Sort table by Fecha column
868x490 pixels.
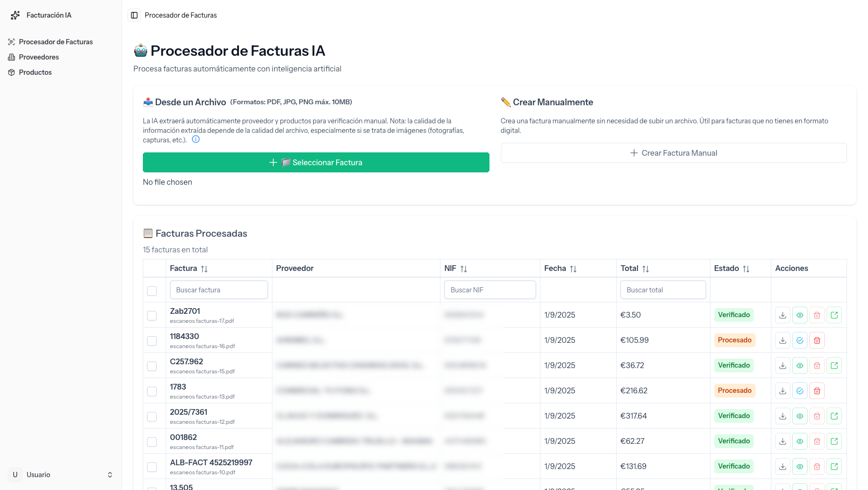click(573, 269)
